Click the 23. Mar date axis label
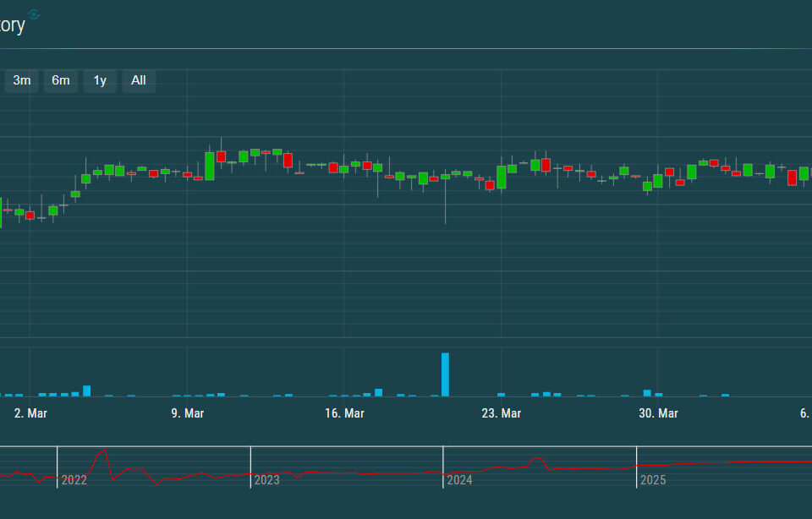This screenshot has height=519, width=812. point(501,413)
